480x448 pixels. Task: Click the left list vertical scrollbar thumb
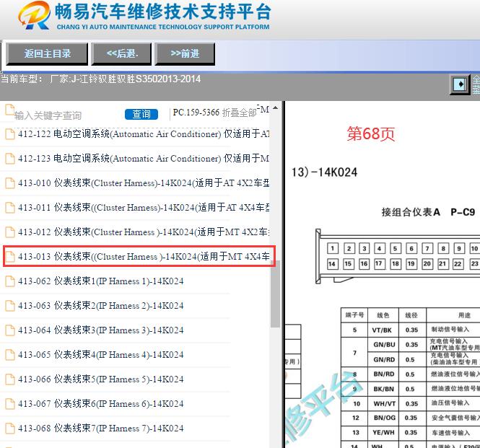pos(276,294)
